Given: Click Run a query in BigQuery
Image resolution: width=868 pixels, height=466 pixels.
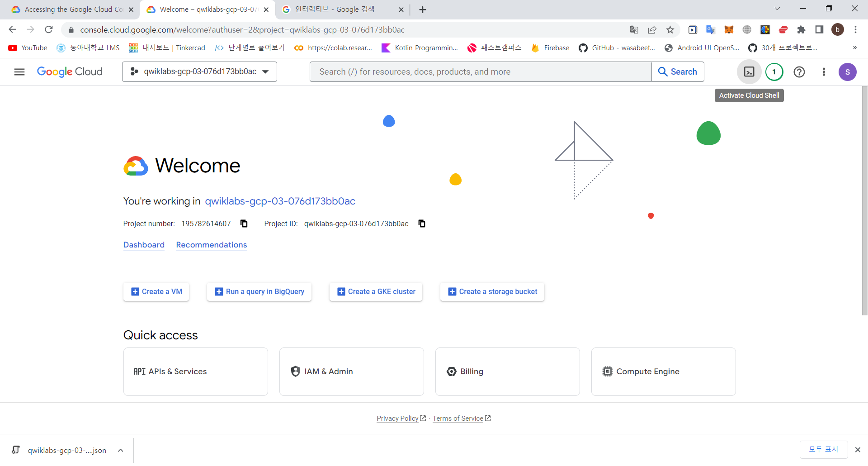Looking at the screenshot, I should click(259, 292).
